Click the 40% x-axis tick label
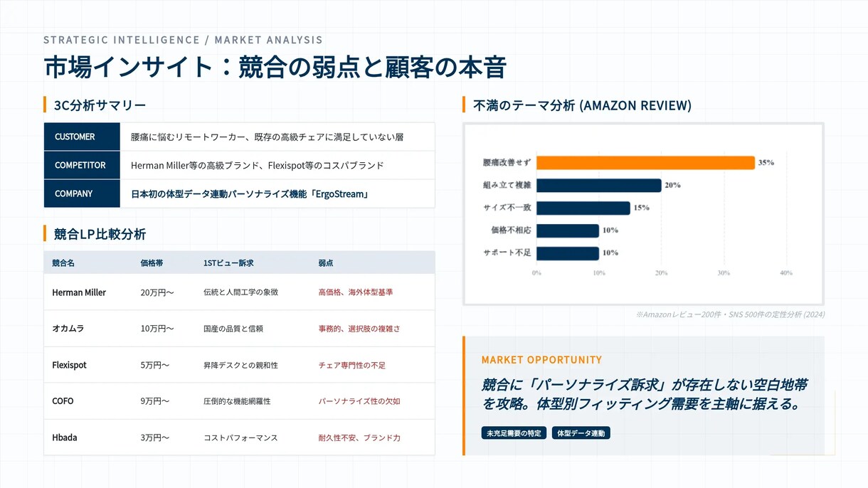The image size is (868, 488). pos(786,273)
